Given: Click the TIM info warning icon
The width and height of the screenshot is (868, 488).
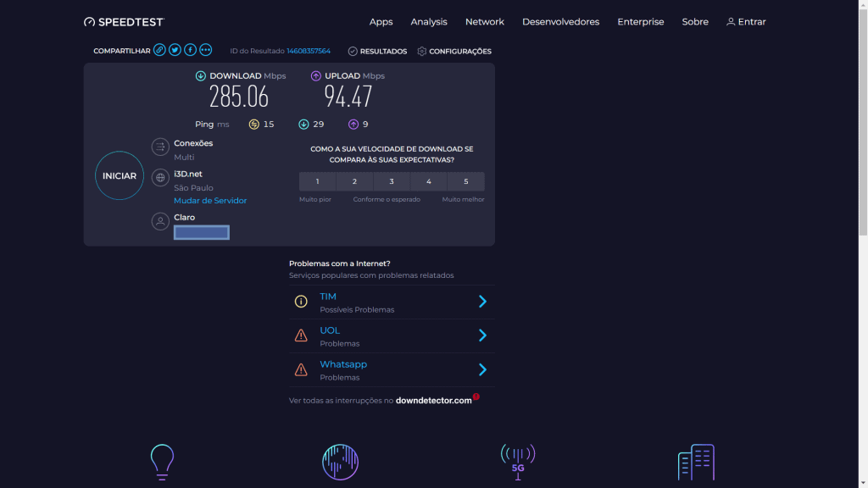Looking at the screenshot, I should pyautogui.click(x=301, y=302).
